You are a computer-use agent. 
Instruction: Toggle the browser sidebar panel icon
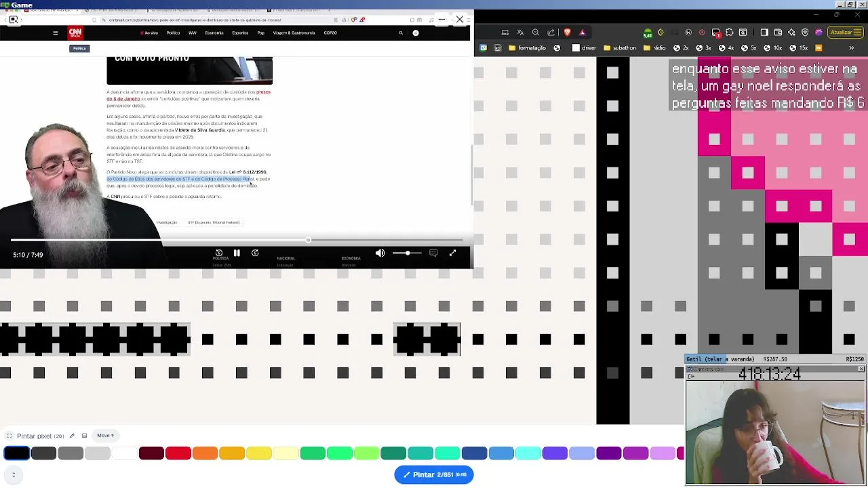point(764,32)
